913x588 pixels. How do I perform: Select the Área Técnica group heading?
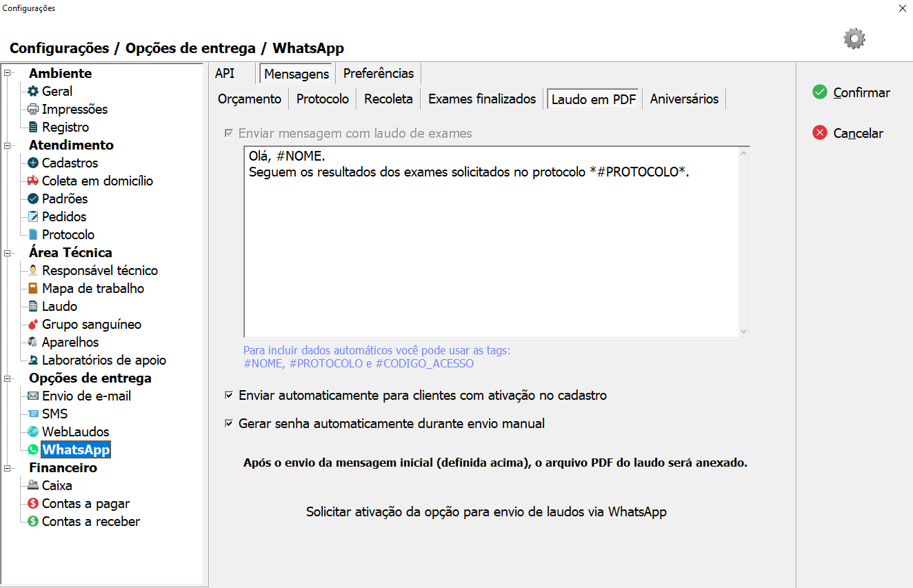coord(70,252)
